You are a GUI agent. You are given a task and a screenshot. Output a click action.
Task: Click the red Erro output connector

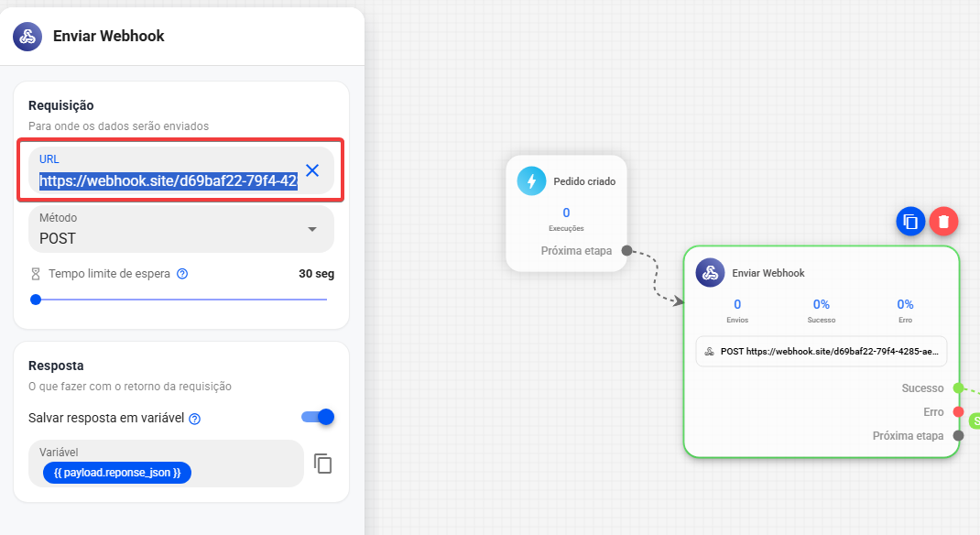tap(958, 412)
